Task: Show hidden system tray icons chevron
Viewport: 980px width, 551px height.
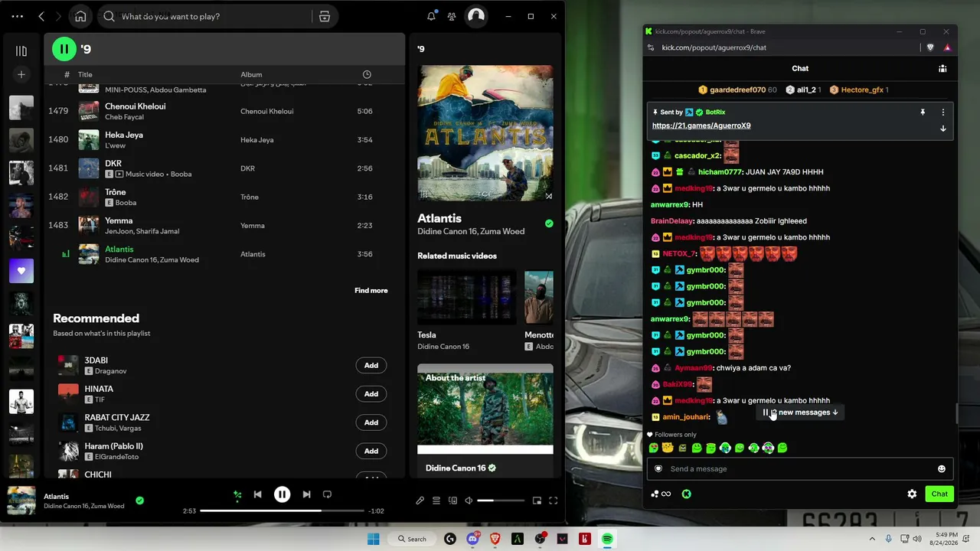Action: (x=873, y=539)
